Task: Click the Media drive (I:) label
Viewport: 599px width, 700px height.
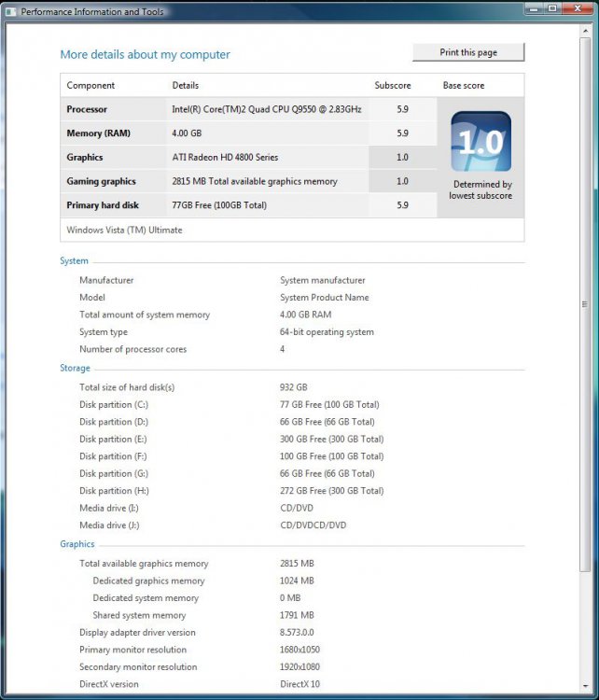Action: [x=109, y=508]
